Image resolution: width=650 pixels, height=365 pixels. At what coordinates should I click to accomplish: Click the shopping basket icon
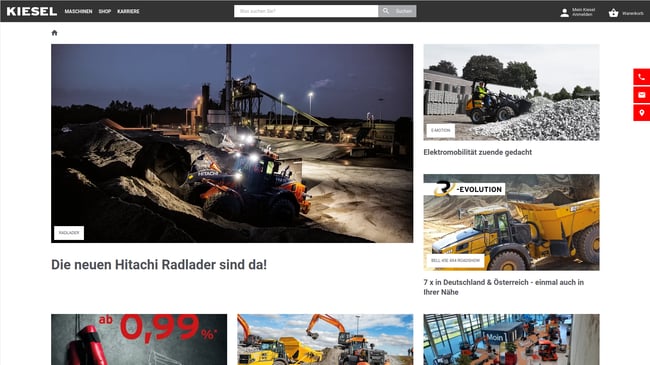[x=613, y=13]
